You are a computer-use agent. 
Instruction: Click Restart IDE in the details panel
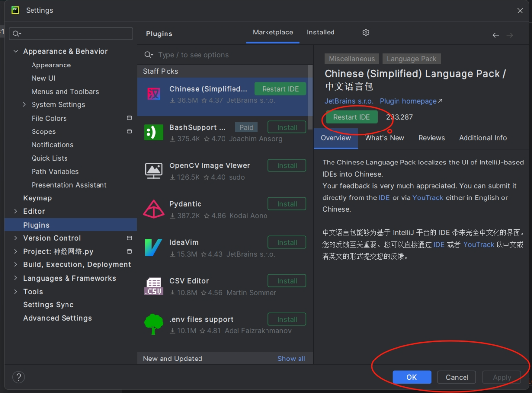point(352,117)
